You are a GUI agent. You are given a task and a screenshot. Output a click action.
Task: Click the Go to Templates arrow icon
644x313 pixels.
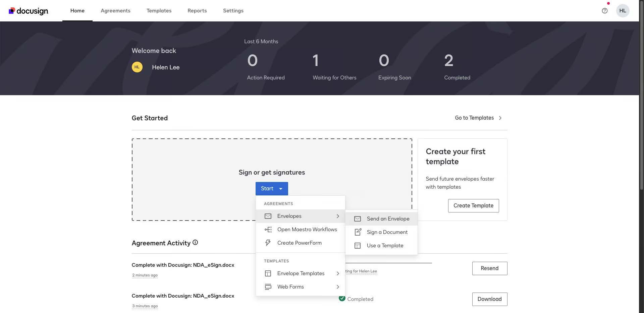click(x=500, y=118)
